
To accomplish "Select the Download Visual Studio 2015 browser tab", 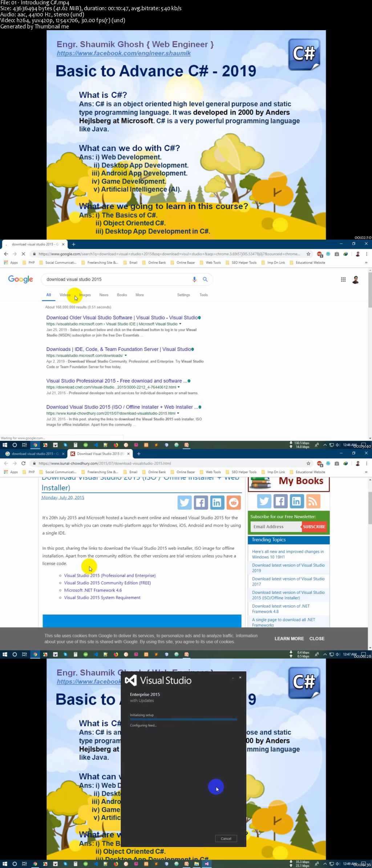I will [x=100, y=453].
